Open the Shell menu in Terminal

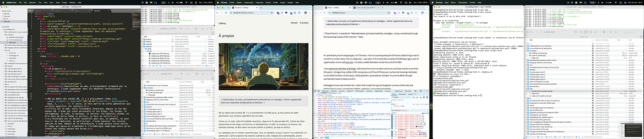coord(446,2)
